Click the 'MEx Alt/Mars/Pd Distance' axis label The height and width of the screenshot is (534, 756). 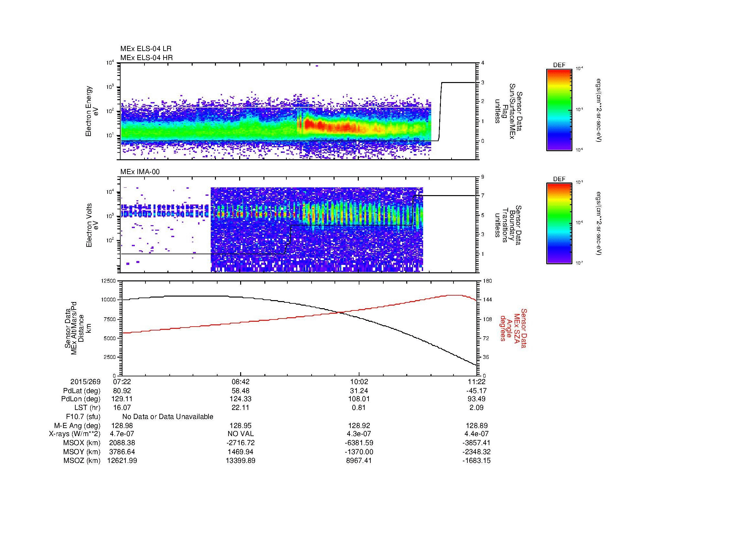pos(78,328)
